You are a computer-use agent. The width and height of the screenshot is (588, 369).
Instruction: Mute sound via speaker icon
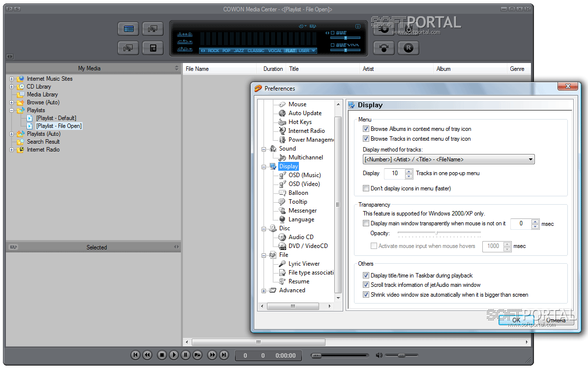tap(379, 355)
